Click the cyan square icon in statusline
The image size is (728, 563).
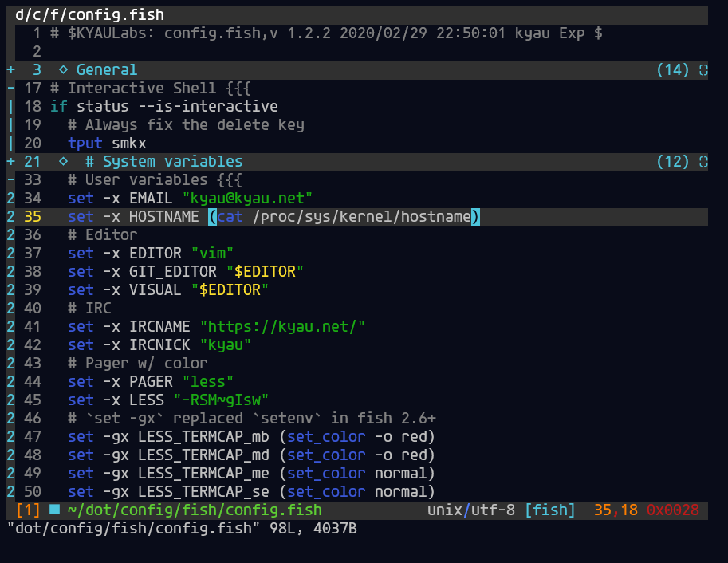click(x=55, y=510)
